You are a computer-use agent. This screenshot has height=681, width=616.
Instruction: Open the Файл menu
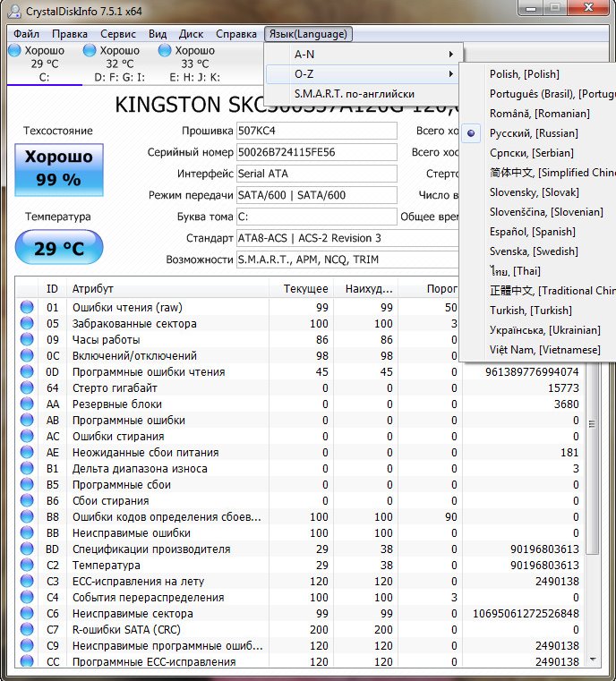(x=26, y=34)
